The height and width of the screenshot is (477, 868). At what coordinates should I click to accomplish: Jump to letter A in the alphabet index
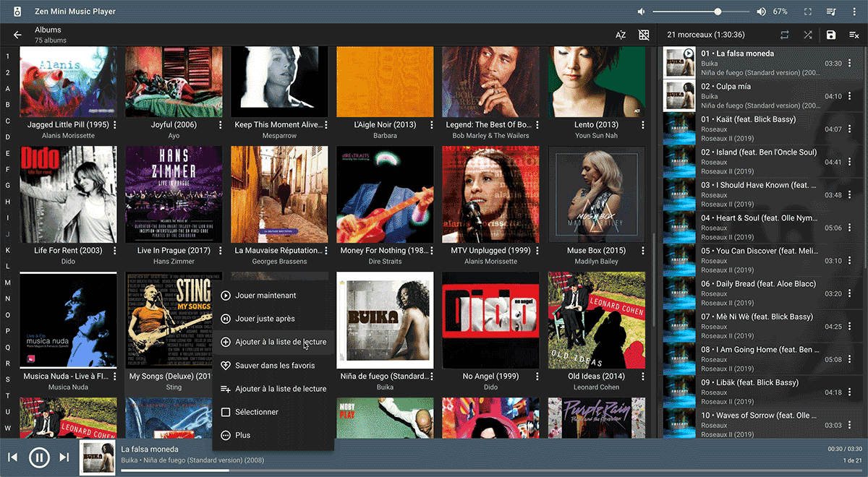point(8,89)
